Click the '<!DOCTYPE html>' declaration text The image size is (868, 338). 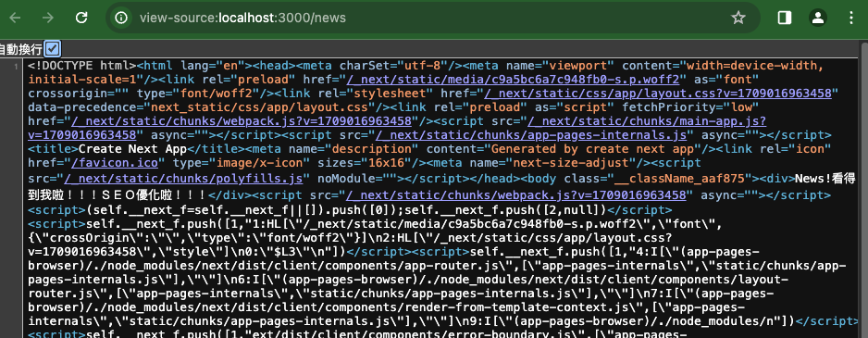pyautogui.click(x=82, y=66)
